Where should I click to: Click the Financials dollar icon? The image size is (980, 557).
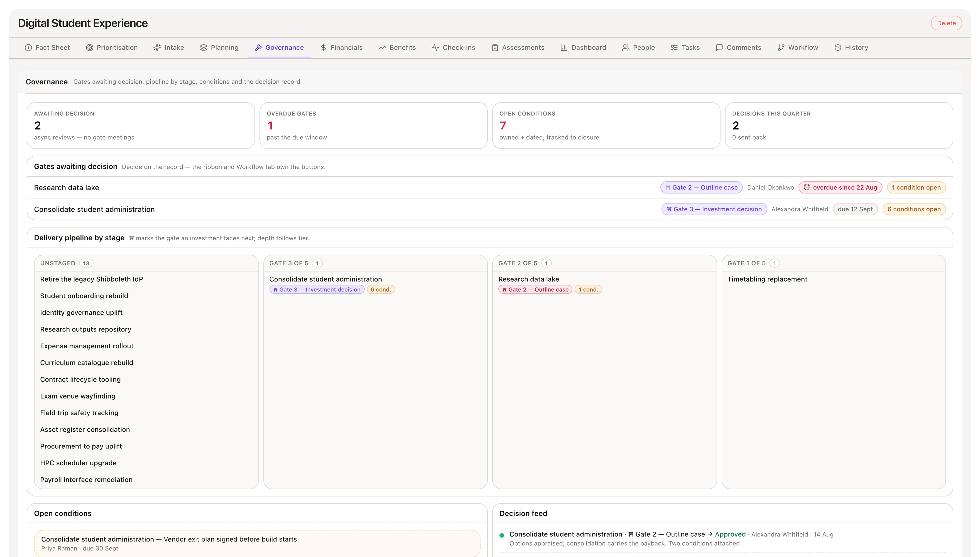coord(324,47)
